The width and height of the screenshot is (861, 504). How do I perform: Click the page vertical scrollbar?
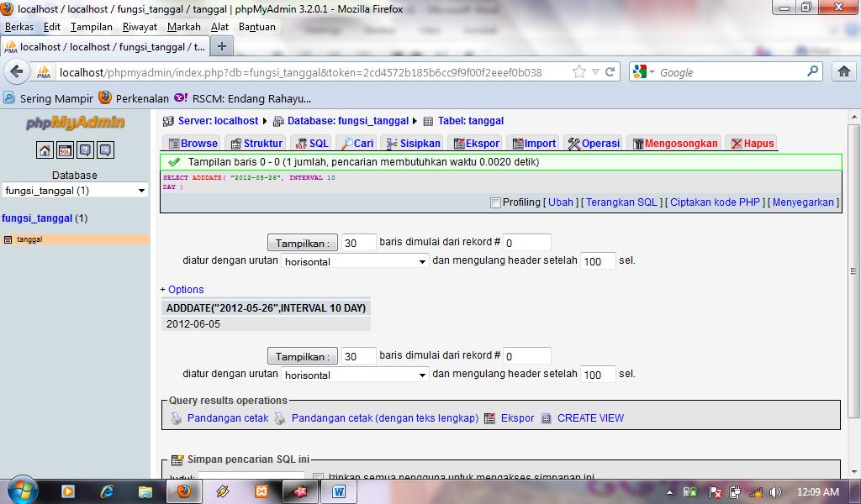[x=853, y=271]
